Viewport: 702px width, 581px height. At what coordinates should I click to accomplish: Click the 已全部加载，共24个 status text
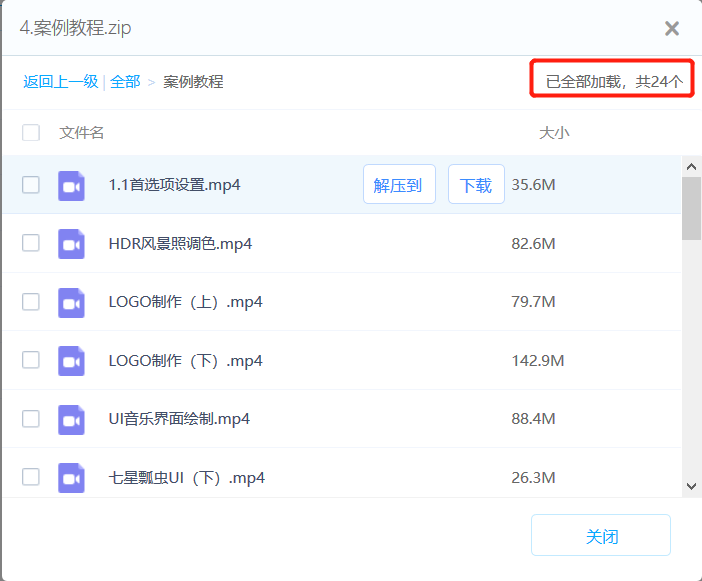coord(614,82)
